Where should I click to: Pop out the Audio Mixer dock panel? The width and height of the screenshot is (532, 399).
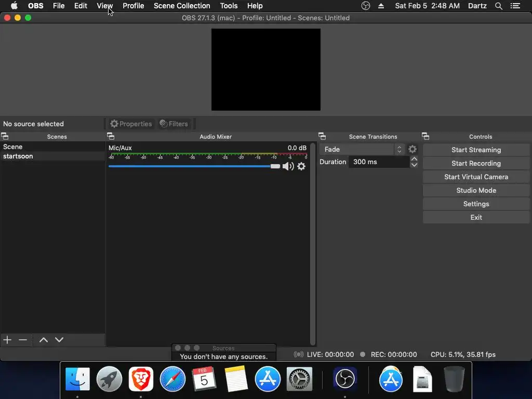point(111,137)
